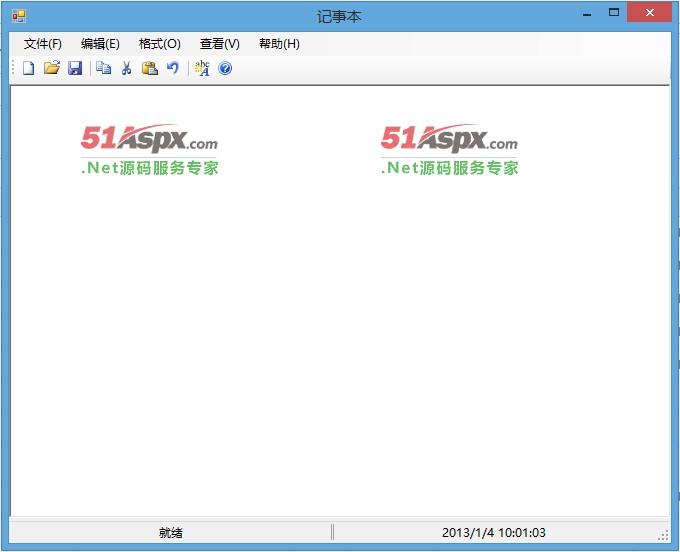Open the 格式(O) menu

pos(160,44)
